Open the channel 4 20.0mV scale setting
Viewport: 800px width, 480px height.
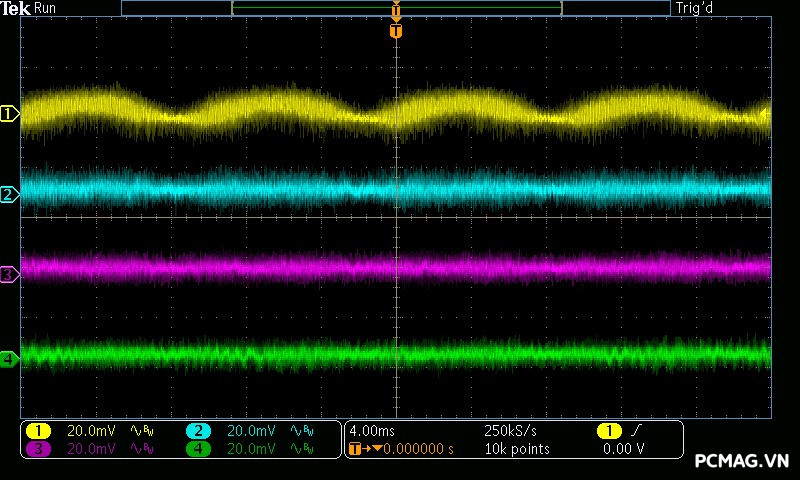click(250, 449)
